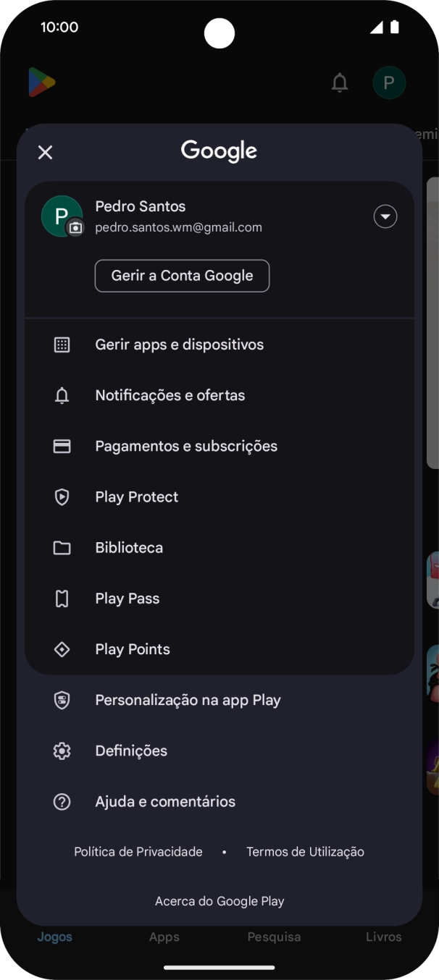Expand the account switcher chevron

click(x=385, y=216)
